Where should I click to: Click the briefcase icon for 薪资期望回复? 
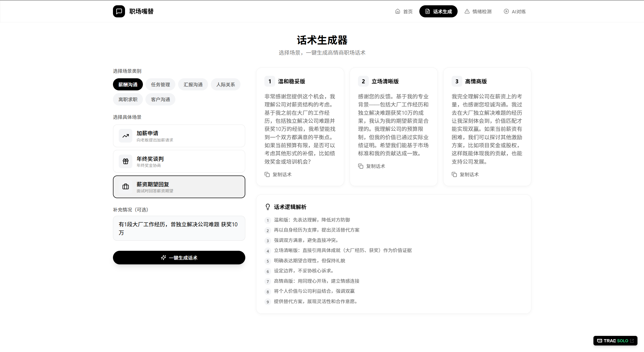(126, 187)
